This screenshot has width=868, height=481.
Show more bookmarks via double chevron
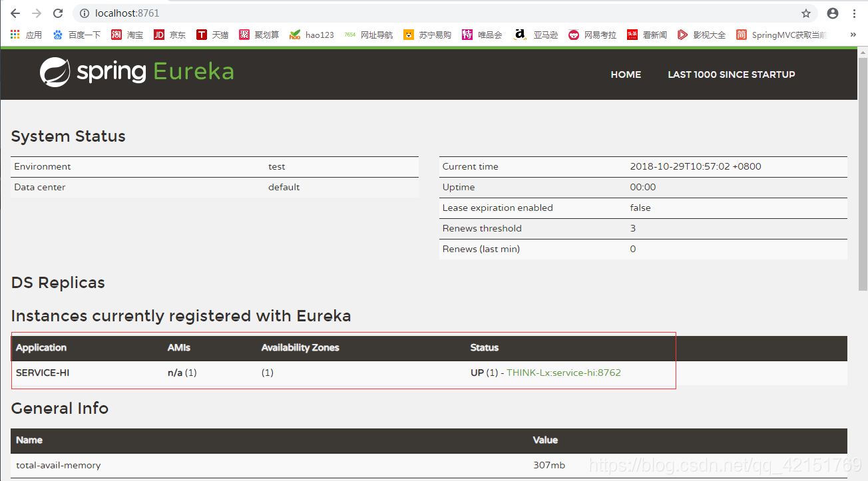pos(853,35)
